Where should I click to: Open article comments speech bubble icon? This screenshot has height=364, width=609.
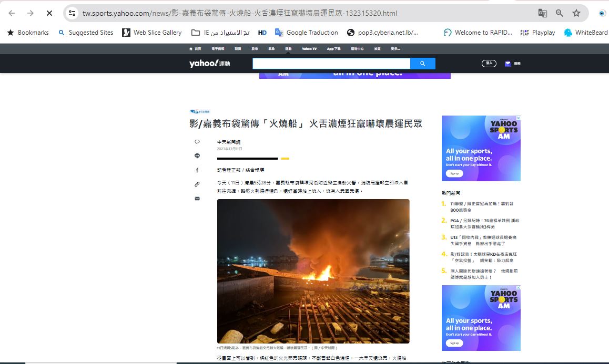click(197, 142)
